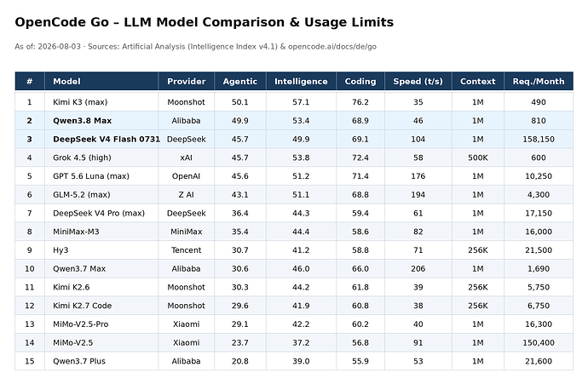Click the 21,600 requests per month value
Viewport: 588px width, 384px height.
click(x=538, y=361)
